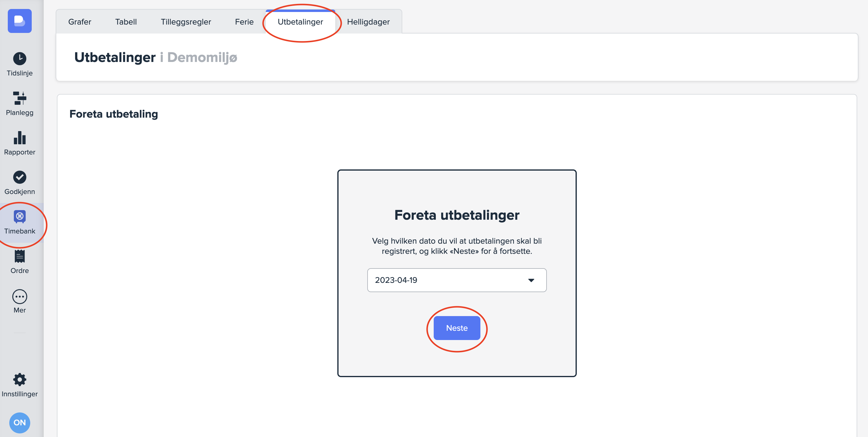868x437 pixels.
Task: Switch to the Tabell tab
Action: (x=126, y=22)
